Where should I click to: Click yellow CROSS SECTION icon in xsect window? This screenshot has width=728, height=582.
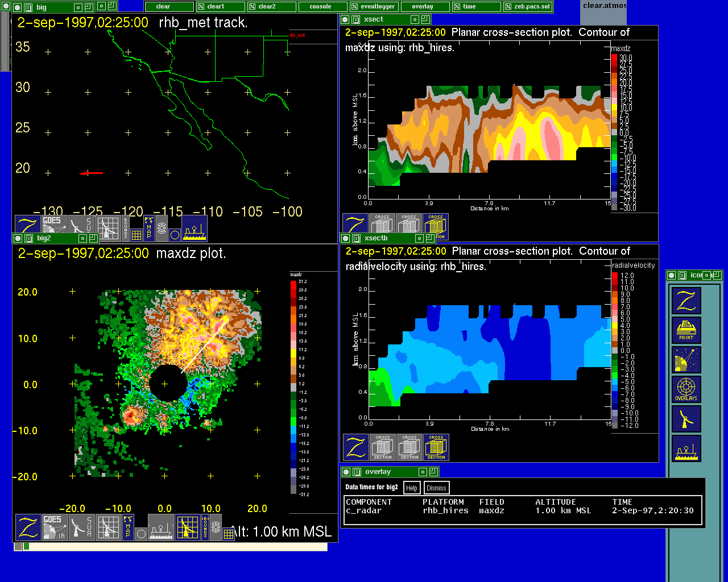point(436,226)
